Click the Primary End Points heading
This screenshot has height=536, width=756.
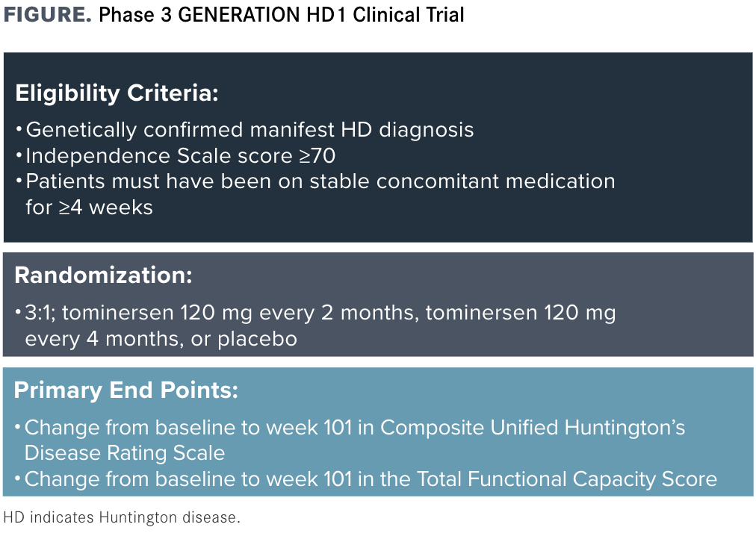pyautogui.click(x=126, y=390)
